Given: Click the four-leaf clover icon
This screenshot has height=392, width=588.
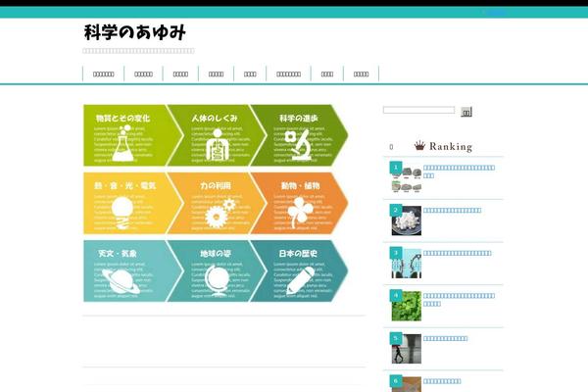Looking at the screenshot, I should (300, 213).
